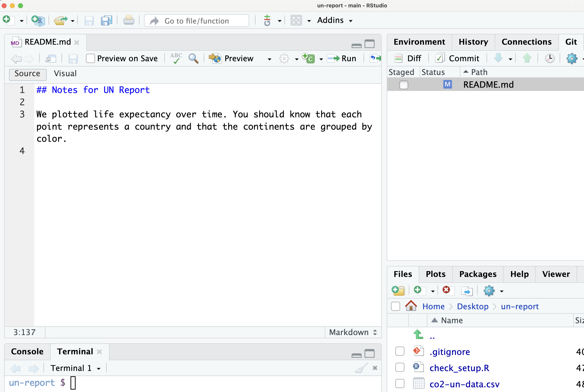
Task: Open the Packages tab
Action: coord(478,274)
